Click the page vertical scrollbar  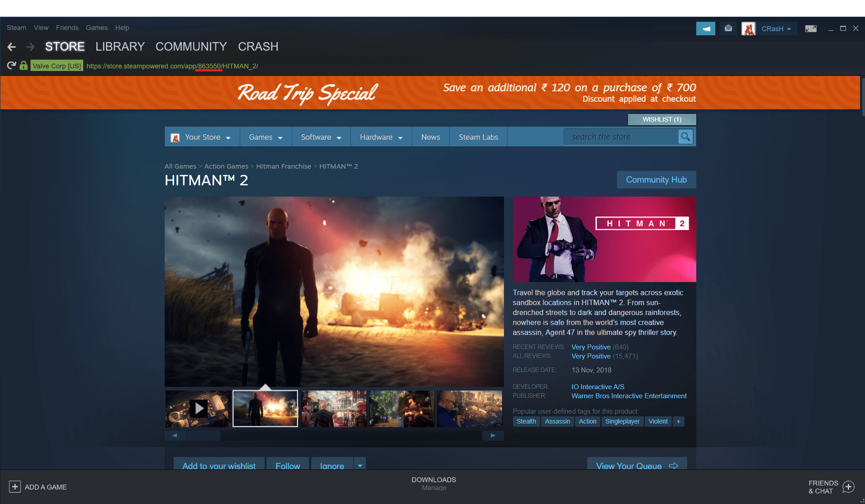click(x=863, y=97)
